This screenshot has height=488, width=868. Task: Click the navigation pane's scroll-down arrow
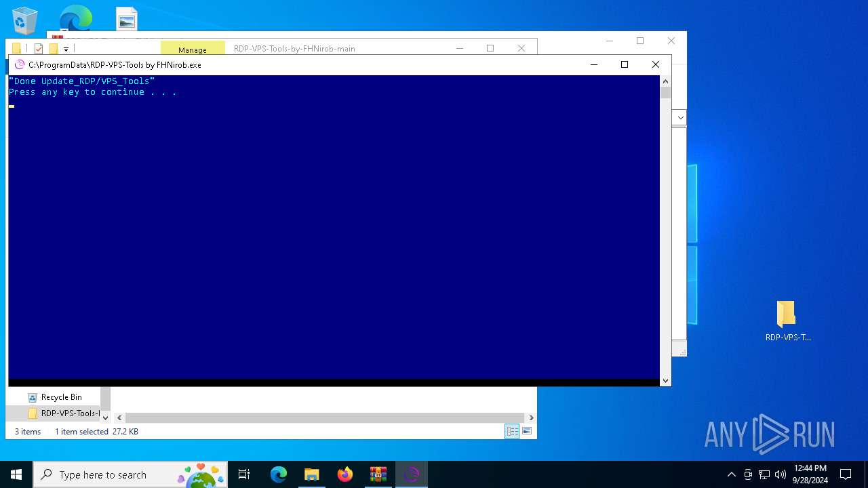(x=105, y=418)
